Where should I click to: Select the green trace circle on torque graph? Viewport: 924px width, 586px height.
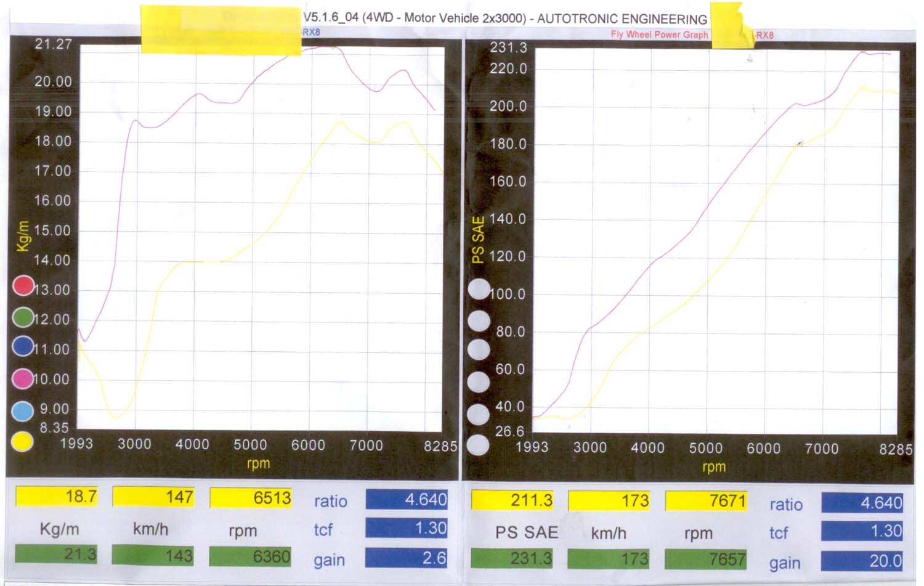coord(23,317)
